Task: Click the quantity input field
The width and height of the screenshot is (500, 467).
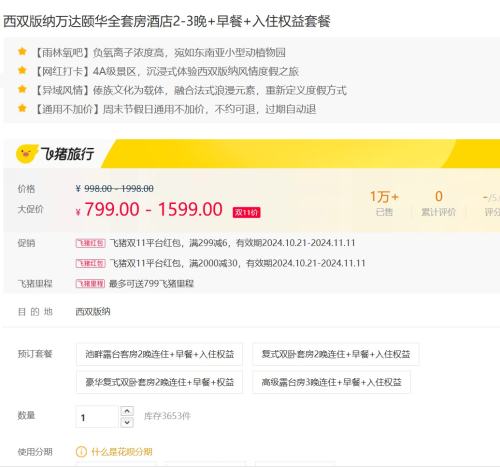Action: tap(97, 417)
